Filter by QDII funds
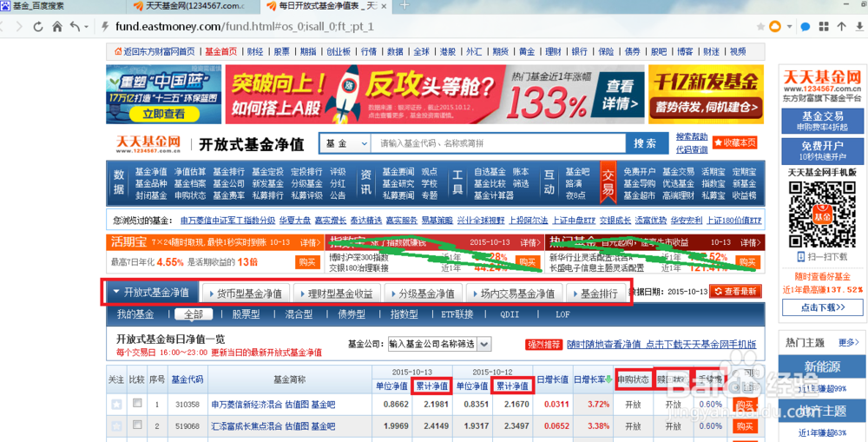This screenshot has height=442, width=868. pyautogui.click(x=510, y=314)
